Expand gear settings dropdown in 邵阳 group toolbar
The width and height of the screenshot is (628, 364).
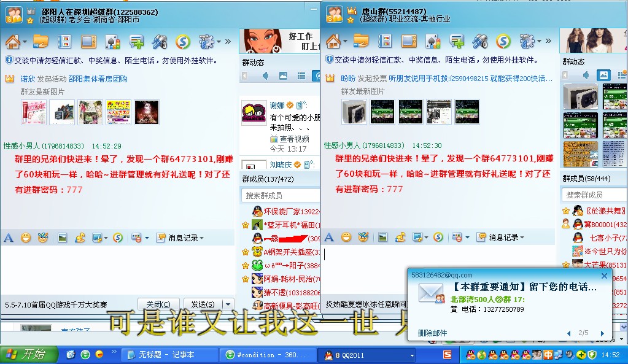point(219,42)
